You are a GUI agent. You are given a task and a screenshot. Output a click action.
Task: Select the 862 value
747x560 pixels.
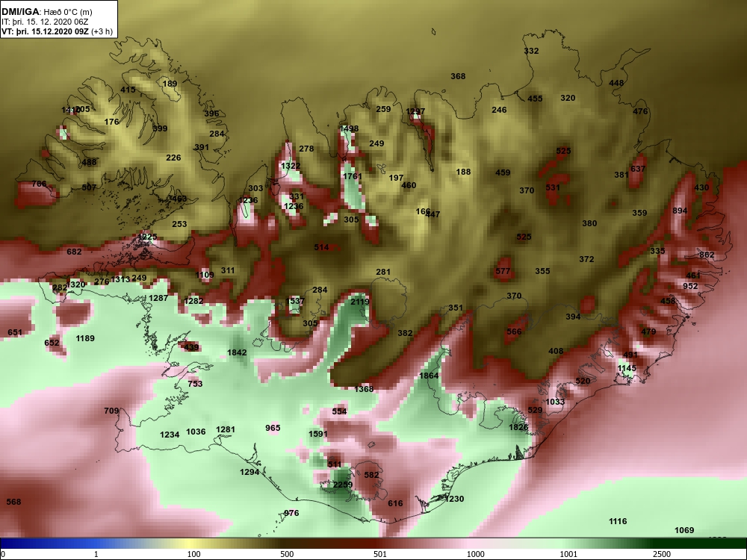click(707, 255)
